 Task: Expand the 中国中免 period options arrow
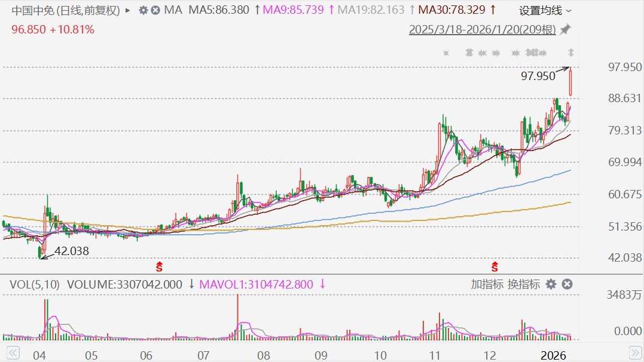[x=128, y=10]
